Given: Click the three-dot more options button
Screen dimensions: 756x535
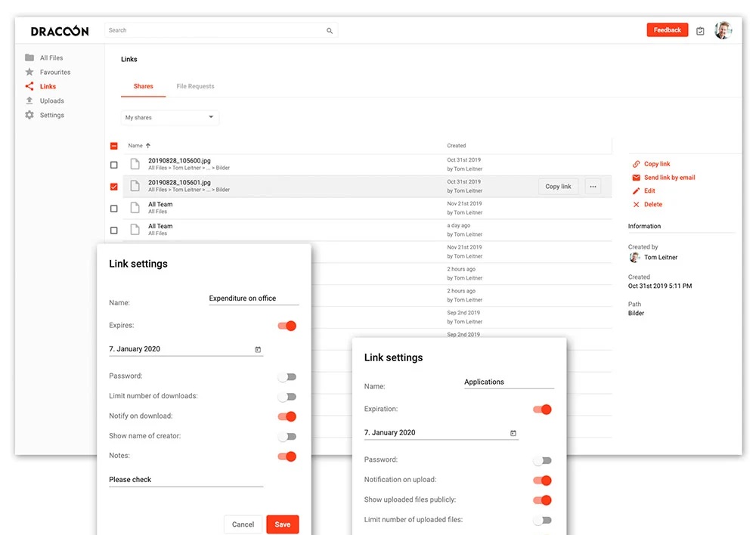Looking at the screenshot, I should tap(593, 187).
